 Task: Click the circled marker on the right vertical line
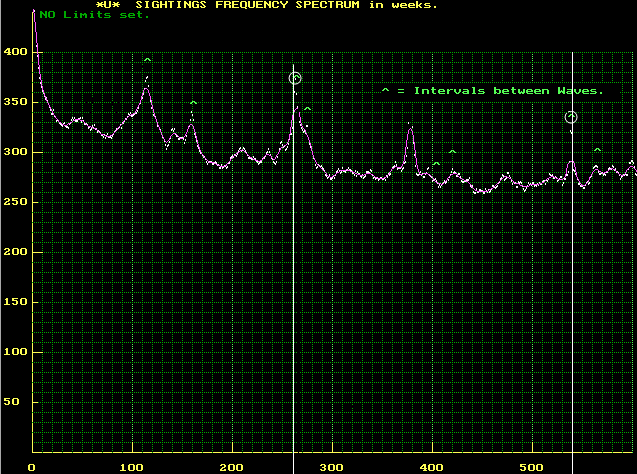pos(571,118)
